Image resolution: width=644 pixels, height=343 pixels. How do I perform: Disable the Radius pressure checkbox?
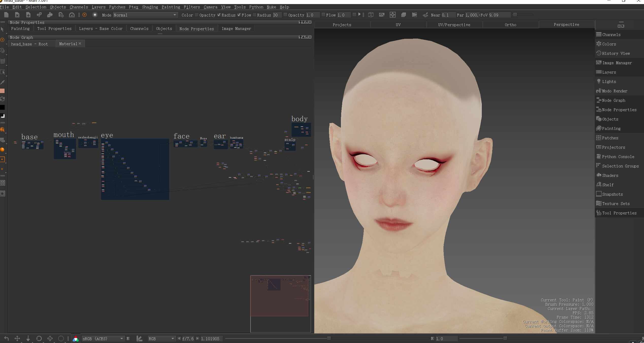219,15
